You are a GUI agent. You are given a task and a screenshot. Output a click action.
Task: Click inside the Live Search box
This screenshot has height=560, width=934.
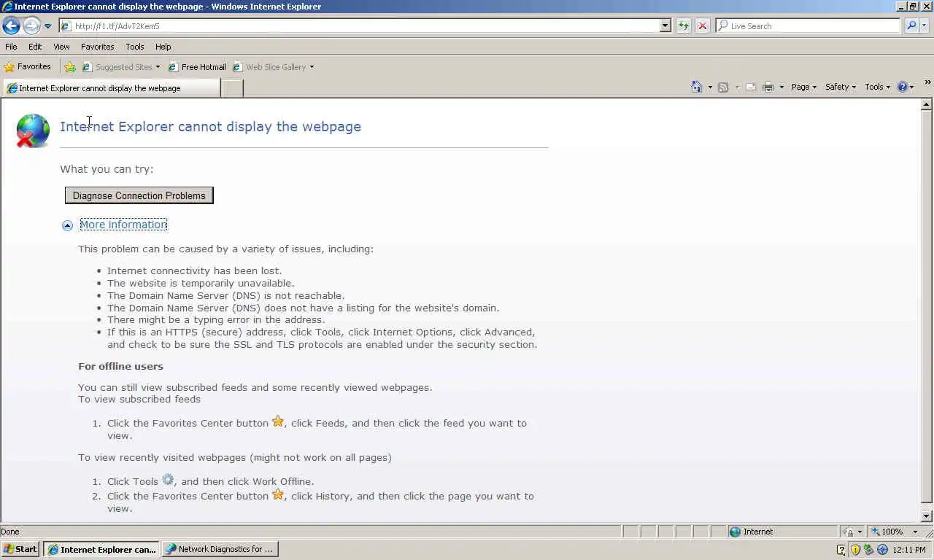point(808,26)
